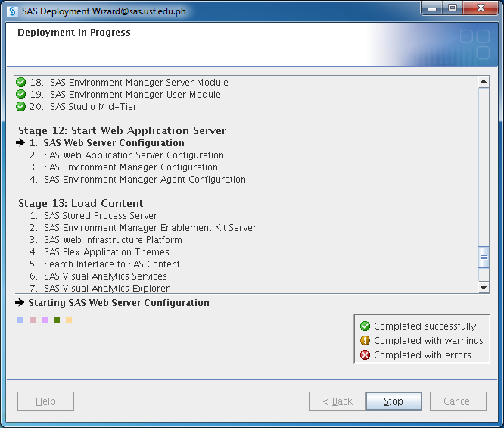504x428 pixels.
Task: Select SAS Flex Application Themes entry
Action: point(106,252)
